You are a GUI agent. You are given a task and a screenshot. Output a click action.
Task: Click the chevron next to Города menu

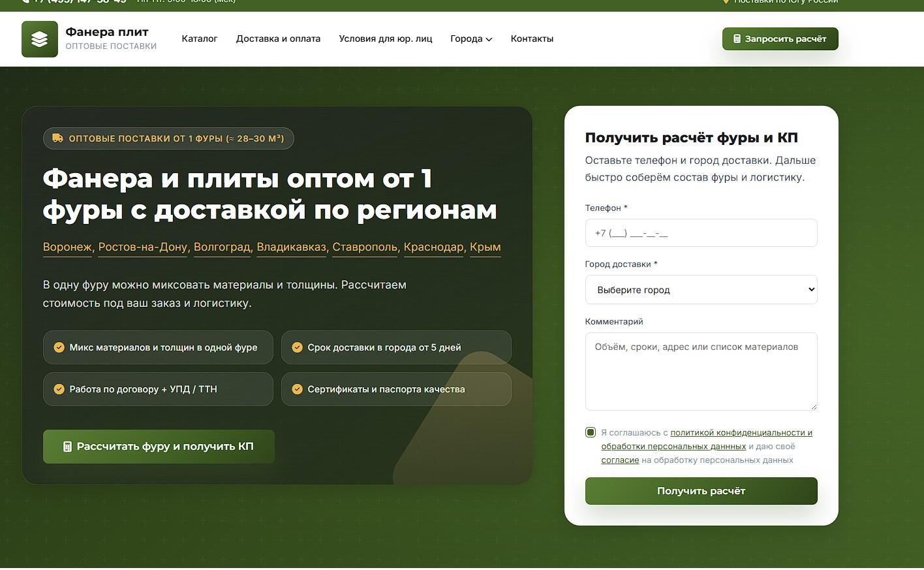coord(488,39)
